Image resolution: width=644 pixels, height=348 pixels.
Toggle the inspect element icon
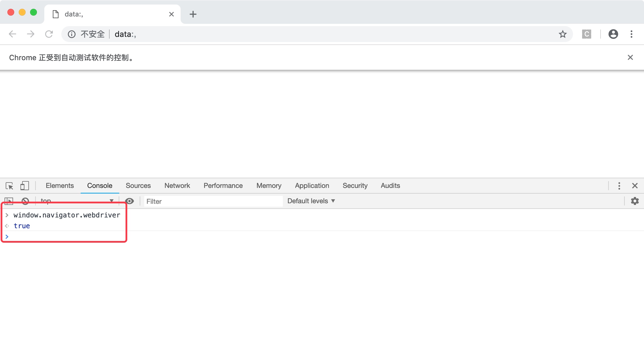9,185
